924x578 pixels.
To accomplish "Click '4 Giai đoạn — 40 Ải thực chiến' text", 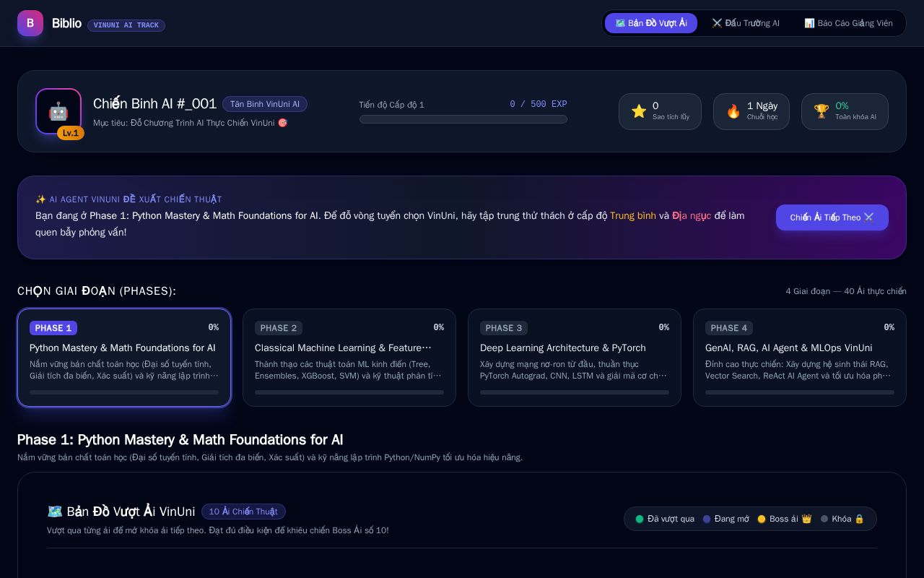I will pyautogui.click(x=846, y=291).
